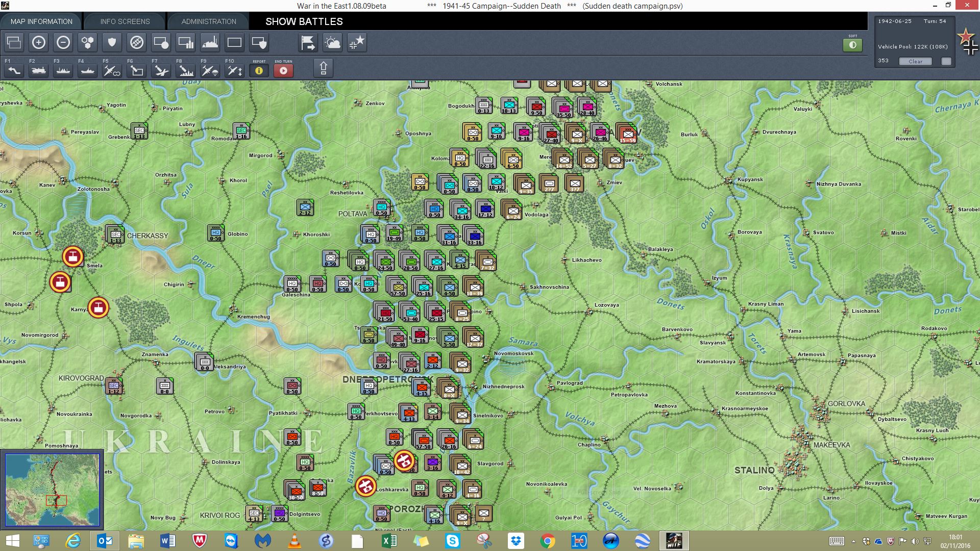Viewport: 980px width, 551px height.
Task: Click the minimap in bottom-left corner
Action: [x=52, y=490]
